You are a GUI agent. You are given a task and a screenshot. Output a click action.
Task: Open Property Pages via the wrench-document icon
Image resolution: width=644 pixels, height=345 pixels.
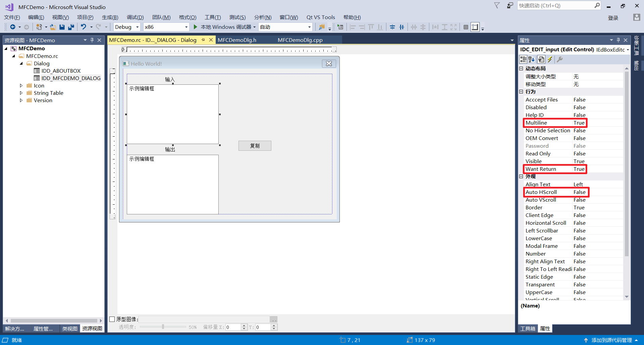[x=541, y=59]
